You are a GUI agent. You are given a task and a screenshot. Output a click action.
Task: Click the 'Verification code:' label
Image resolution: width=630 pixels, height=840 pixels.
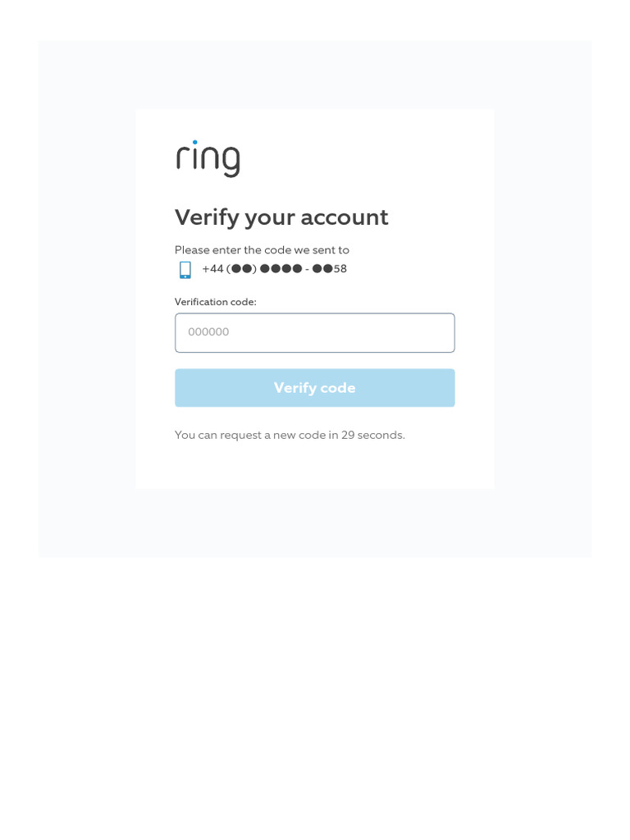[216, 302]
